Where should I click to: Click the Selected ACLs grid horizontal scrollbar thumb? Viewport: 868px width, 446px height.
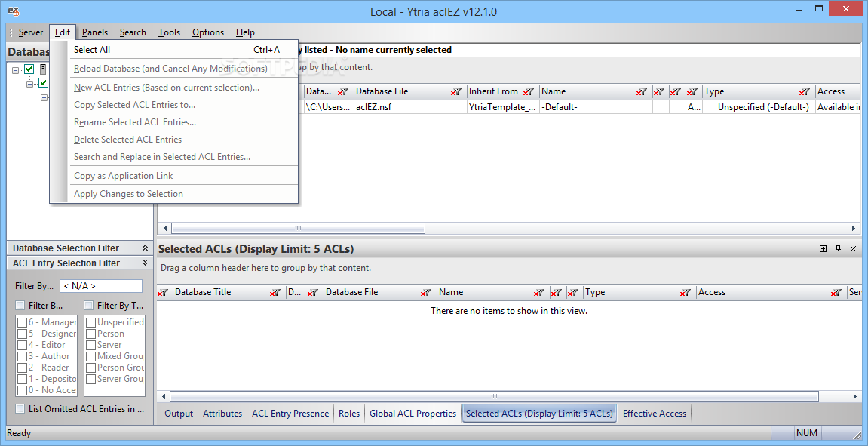[x=494, y=397]
